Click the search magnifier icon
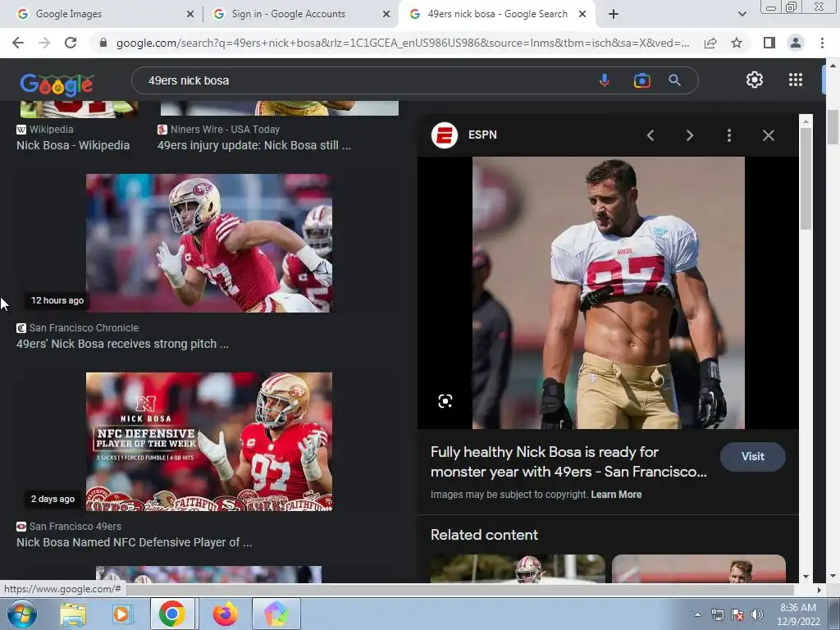This screenshot has height=630, width=840. [674, 80]
